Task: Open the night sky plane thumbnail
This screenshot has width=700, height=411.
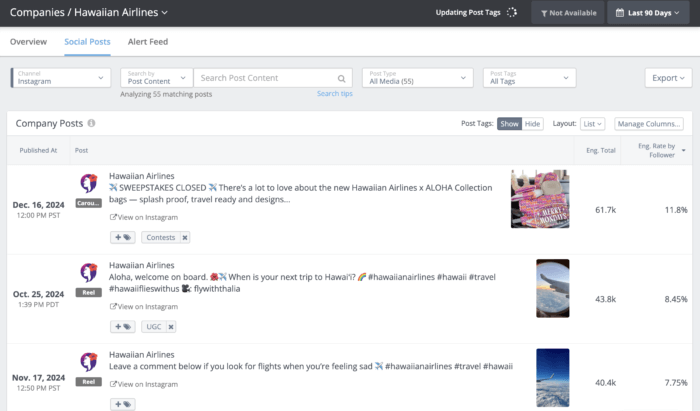Action: click(x=553, y=378)
